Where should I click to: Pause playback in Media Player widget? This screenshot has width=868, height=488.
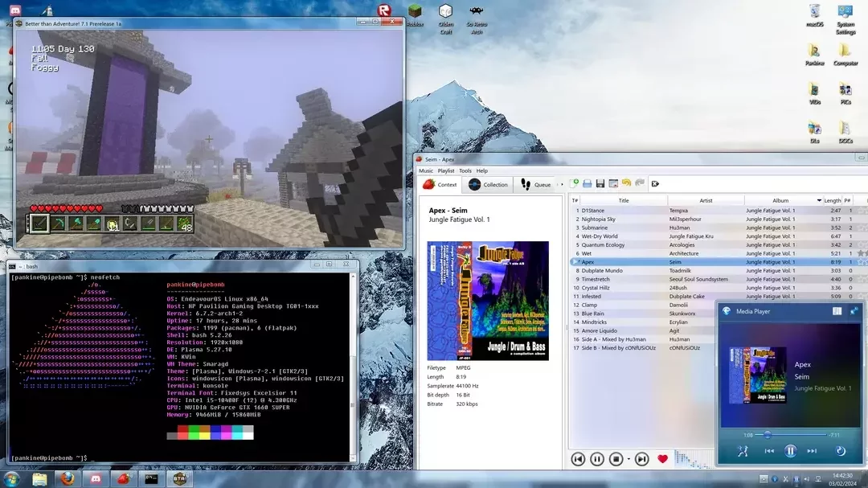791,452
